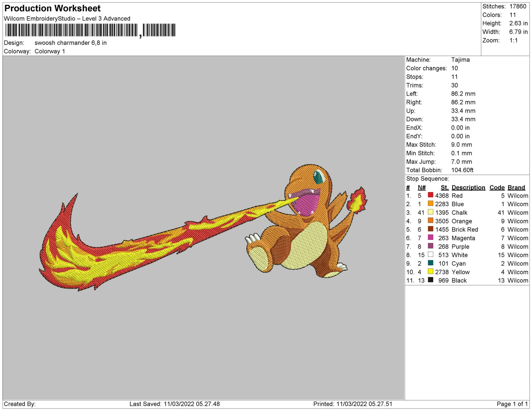Select the Machine value Tajima
The image size is (532, 411).
point(460,60)
